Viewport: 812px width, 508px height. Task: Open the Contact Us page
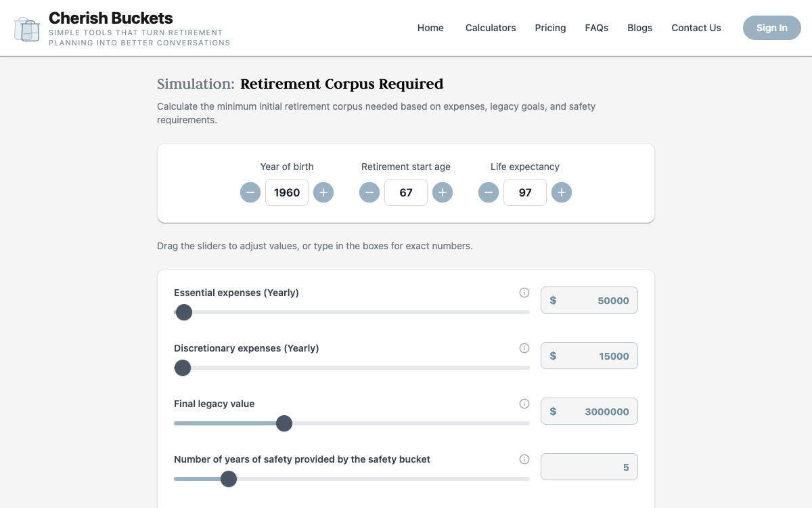click(696, 28)
